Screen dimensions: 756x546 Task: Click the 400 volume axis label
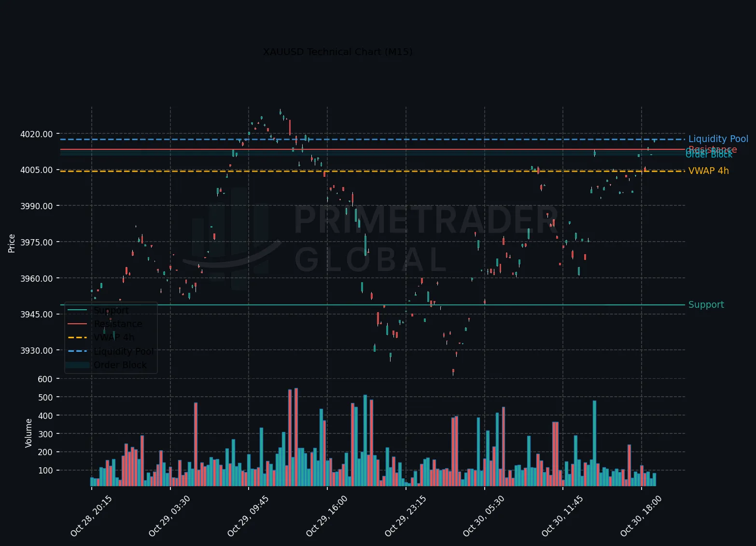point(45,416)
